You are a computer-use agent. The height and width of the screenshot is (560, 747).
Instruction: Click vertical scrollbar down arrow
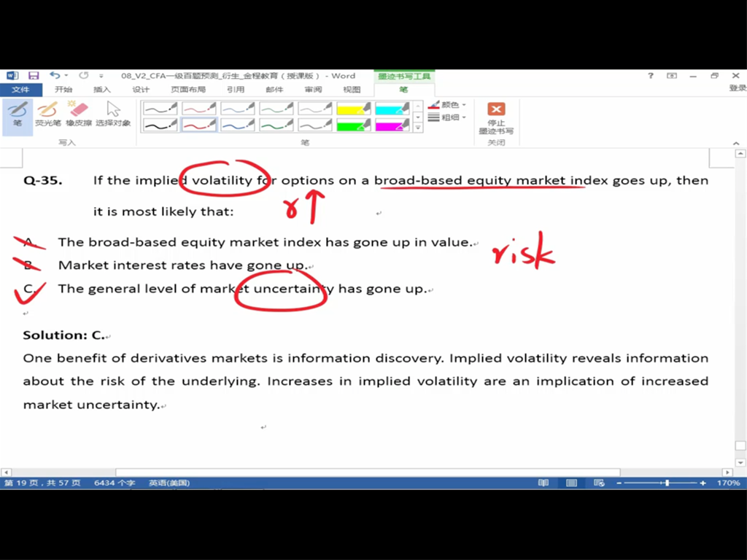(740, 462)
